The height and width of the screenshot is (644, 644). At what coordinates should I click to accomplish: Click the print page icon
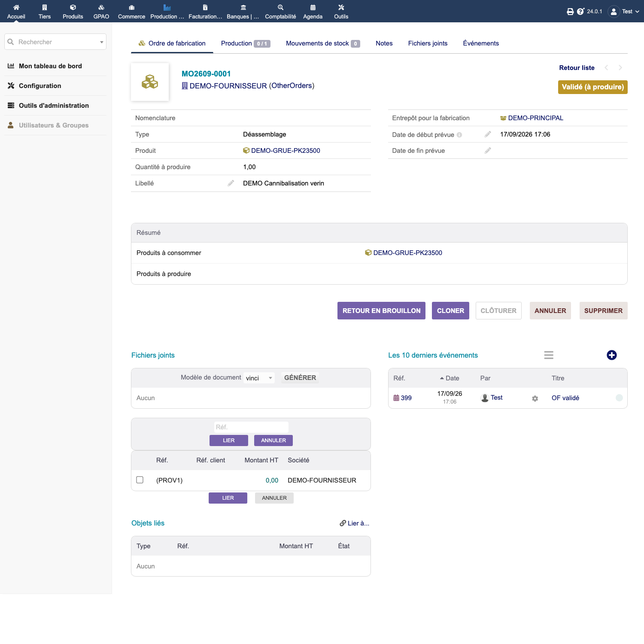(570, 12)
